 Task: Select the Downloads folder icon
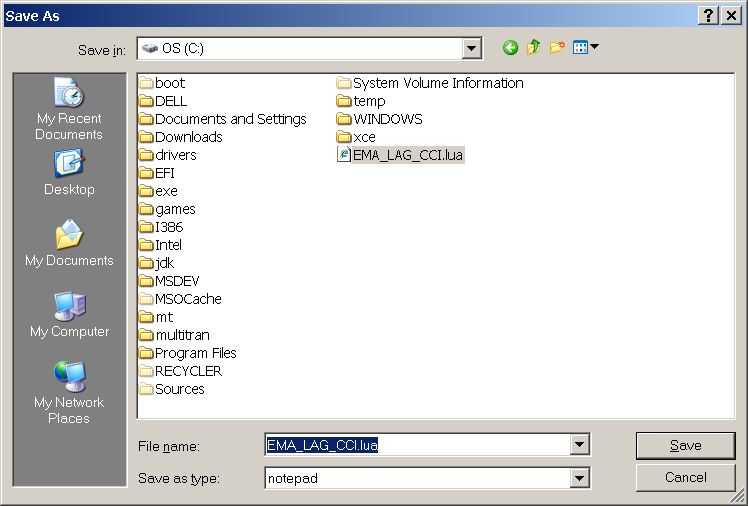pyautogui.click(x=146, y=137)
